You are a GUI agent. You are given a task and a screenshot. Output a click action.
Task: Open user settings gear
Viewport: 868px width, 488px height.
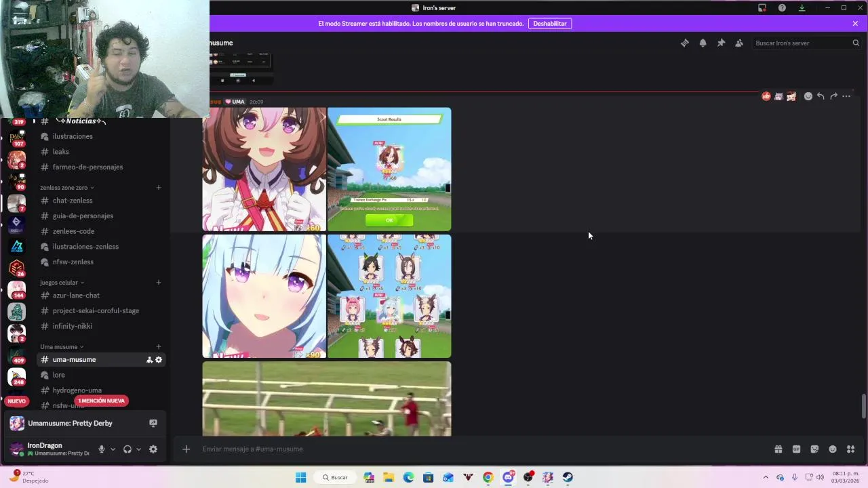[153, 449]
